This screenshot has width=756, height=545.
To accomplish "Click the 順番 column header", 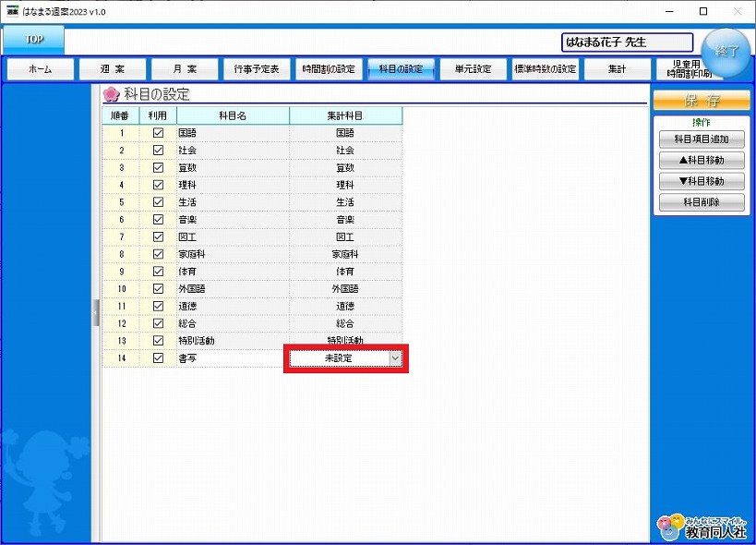I will click(x=121, y=115).
